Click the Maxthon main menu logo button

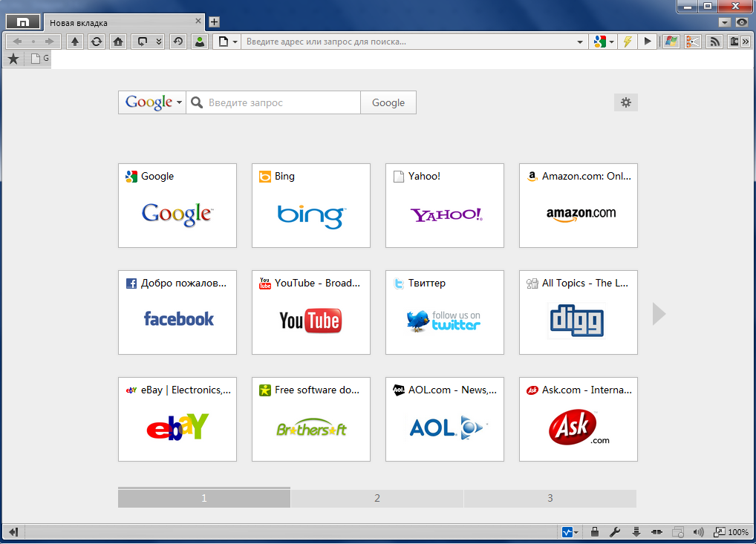(22, 22)
